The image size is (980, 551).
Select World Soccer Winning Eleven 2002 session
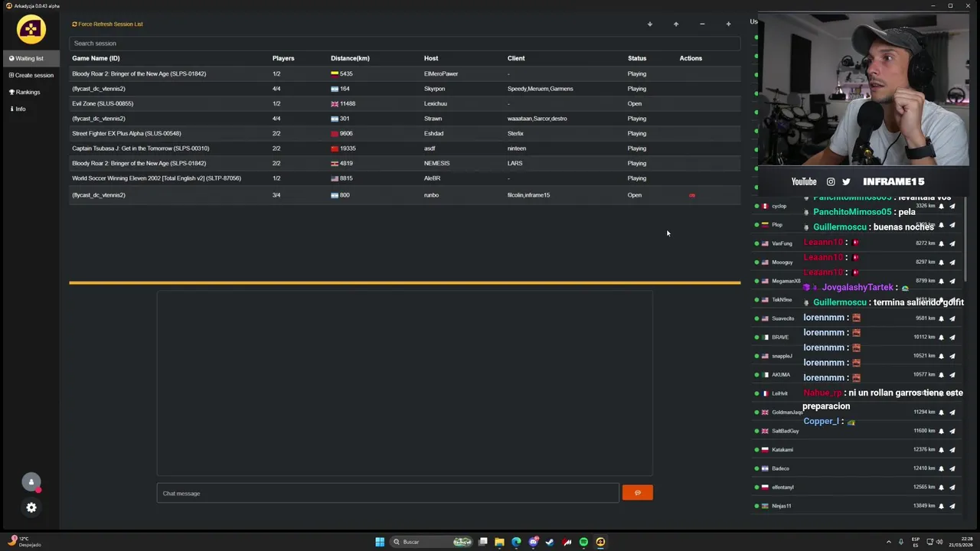(404, 178)
